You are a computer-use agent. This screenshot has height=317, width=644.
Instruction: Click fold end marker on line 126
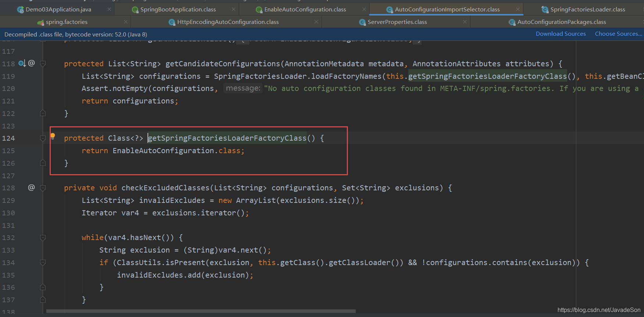click(x=43, y=163)
